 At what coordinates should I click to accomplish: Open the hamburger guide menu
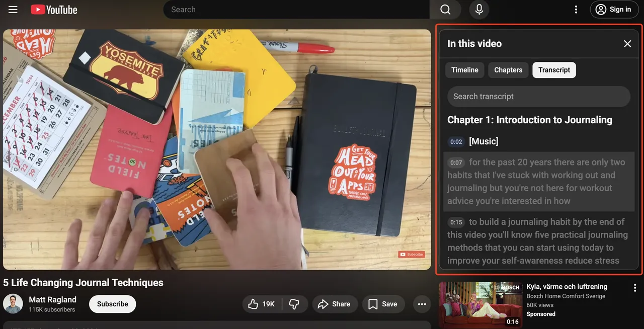click(13, 10)
